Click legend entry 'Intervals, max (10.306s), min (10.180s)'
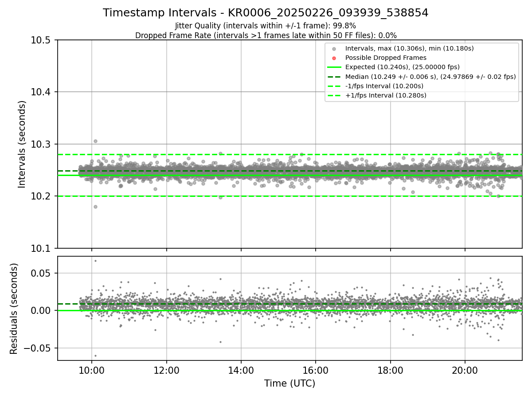Screen dimensions: 532x399 tap(409, 48)
